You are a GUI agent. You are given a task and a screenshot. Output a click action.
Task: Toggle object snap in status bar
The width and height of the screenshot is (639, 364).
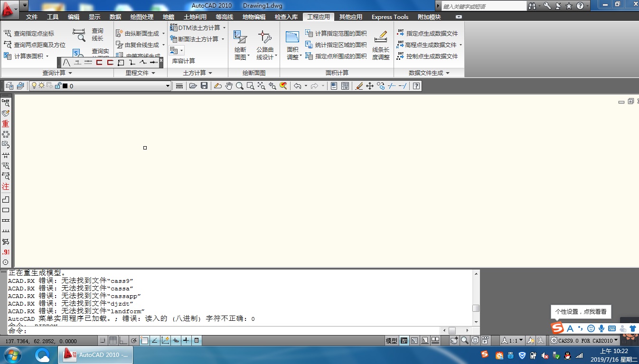144,340
